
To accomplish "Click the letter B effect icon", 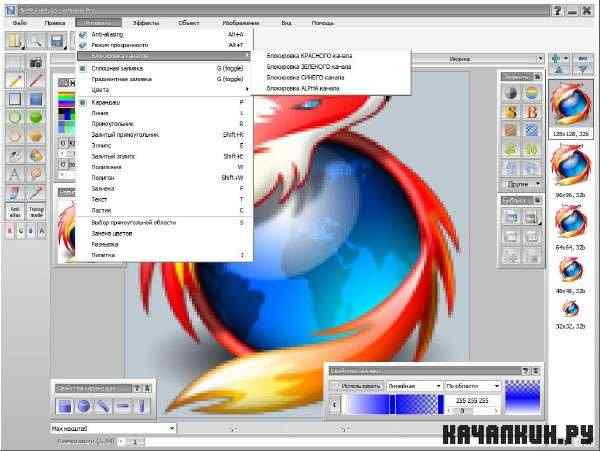I will [x=531, y=112].
